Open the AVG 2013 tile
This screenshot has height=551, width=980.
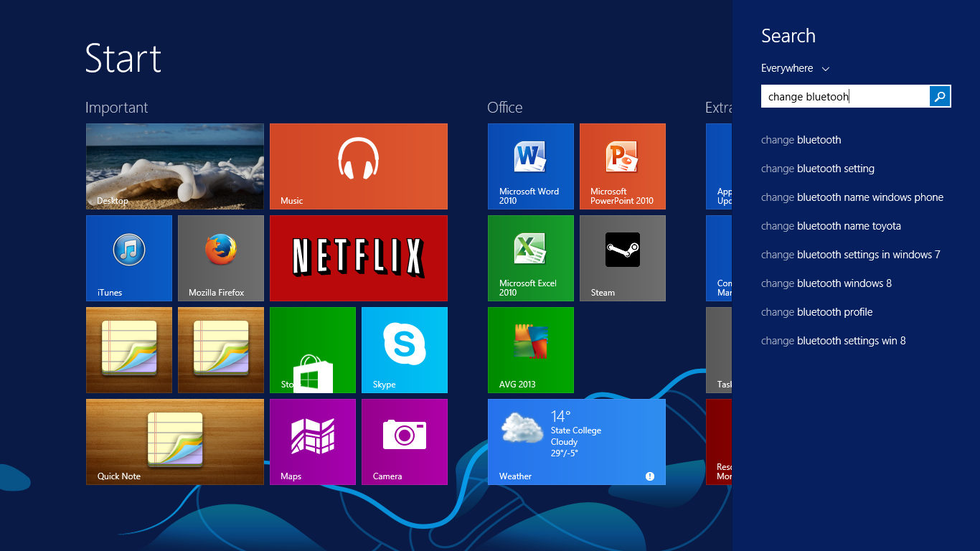531,350
